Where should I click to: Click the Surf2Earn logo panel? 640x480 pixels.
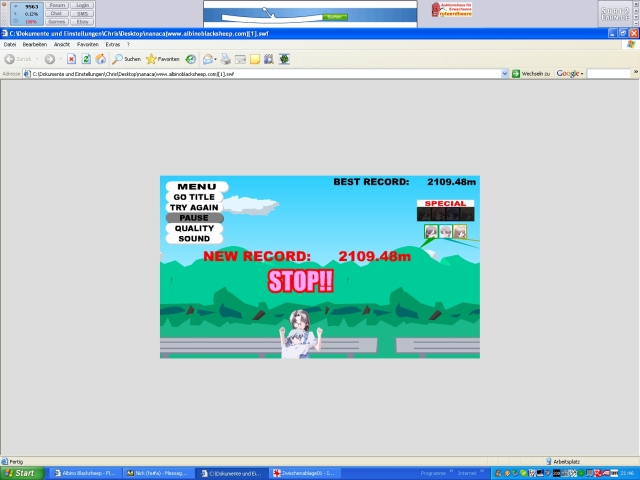[615, 13]
